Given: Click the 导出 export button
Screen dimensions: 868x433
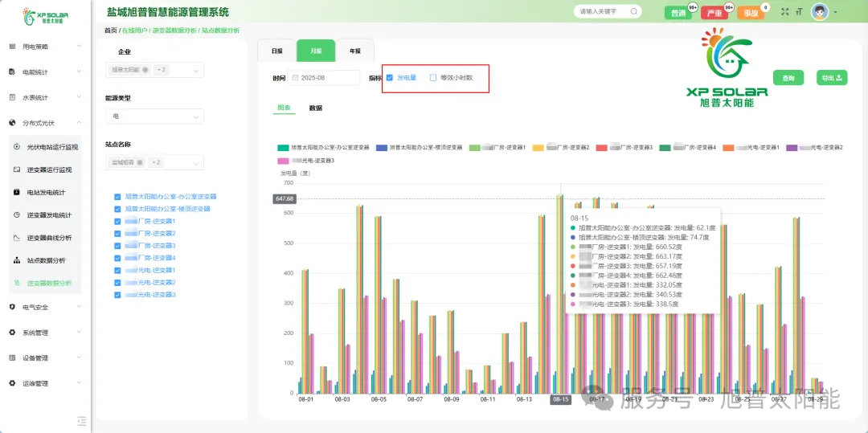Looking at the screenshot, I should tap(831, 78).
